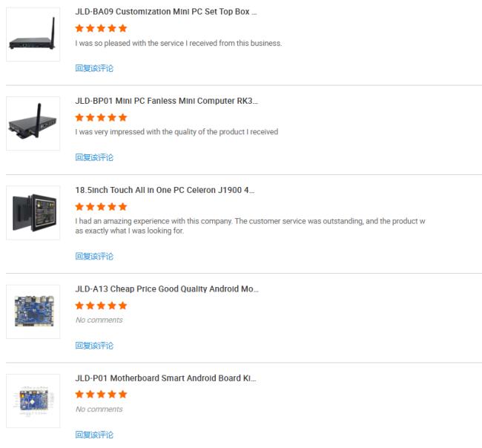Viewport: 482px width, 448px height.
Task: Reply to the JLD-P01 review via 回复该评论
Action: [94, 435]
